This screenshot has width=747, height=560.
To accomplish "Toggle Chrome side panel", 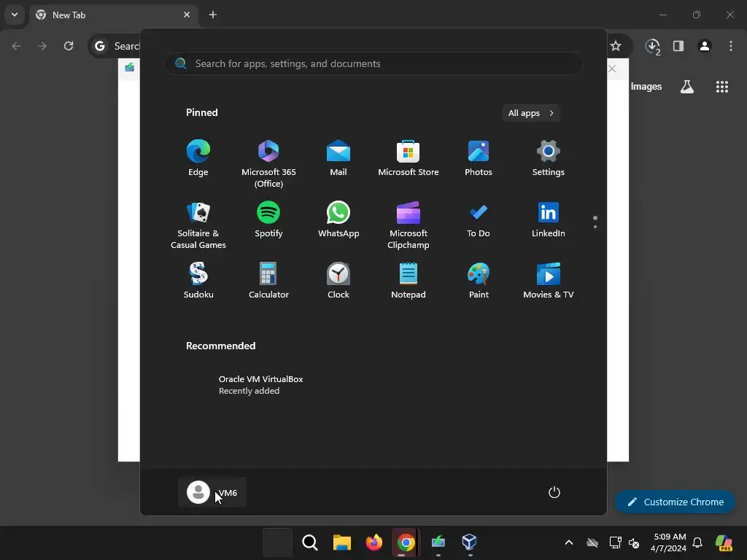I will point(678,46).
